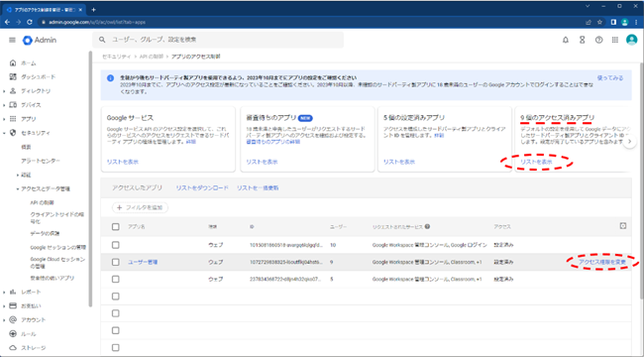Expand the 認証 submenu arrow
The height and width of the screenshot is (357, 644).
18,175
